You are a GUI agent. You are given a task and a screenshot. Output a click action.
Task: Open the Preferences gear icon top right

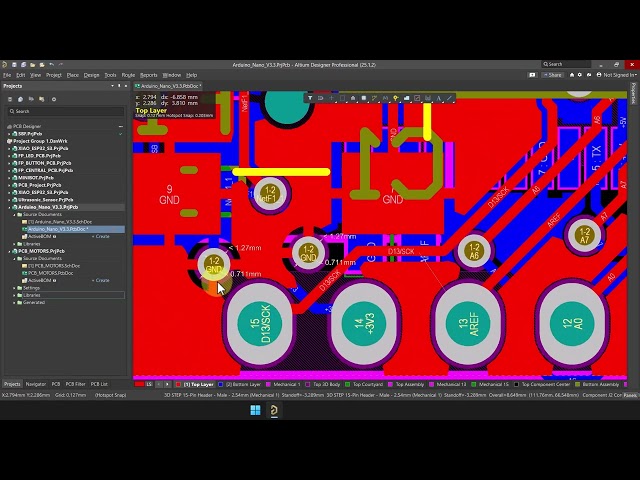580,75
